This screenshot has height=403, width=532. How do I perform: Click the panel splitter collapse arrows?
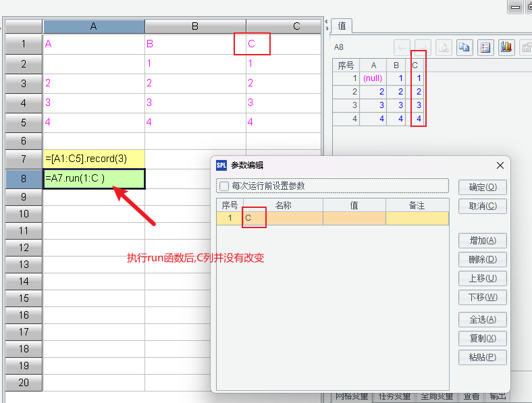326,25
